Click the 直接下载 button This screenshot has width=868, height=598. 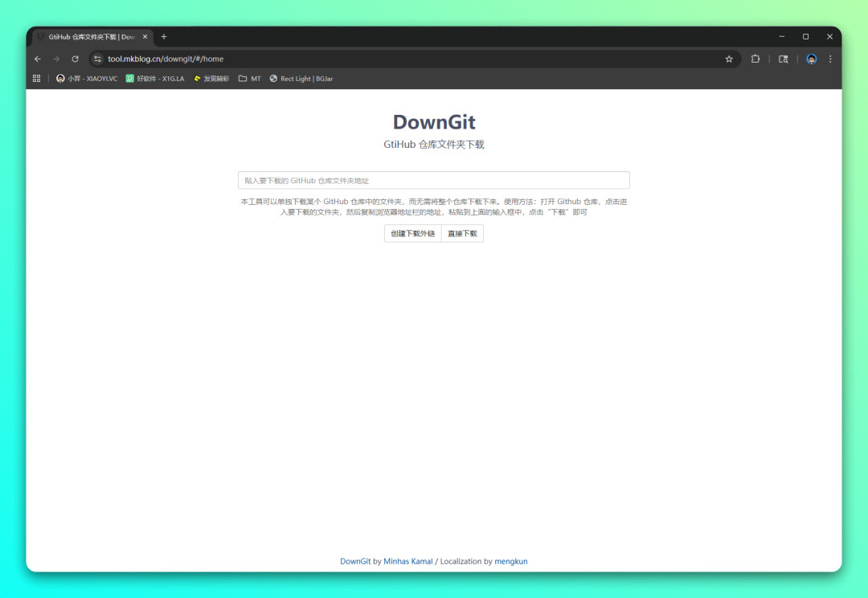[x=462, y=234]
